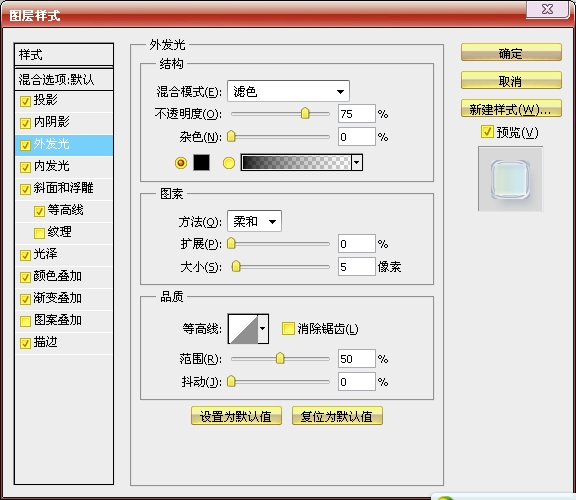
Task: Open the contour curve thumbnail picker
Action: pyautogui.click(x=243, y=329)
